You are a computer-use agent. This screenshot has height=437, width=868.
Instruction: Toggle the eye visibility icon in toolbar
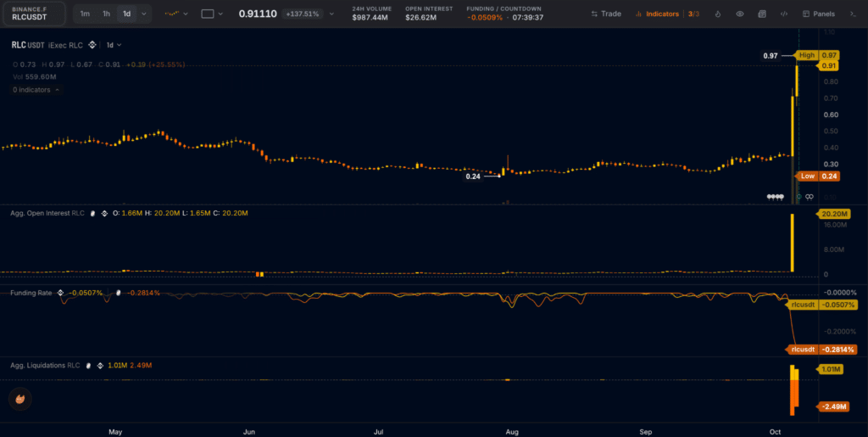tap(739, 14)
